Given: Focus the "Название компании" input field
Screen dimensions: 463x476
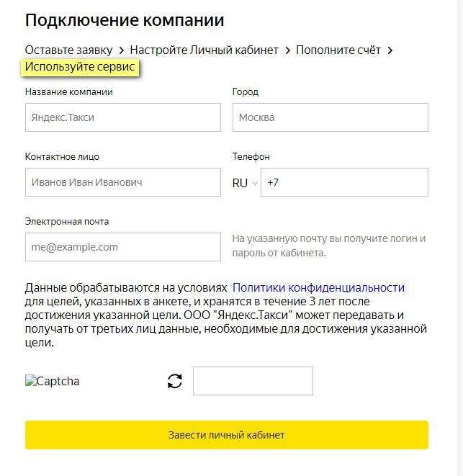Looking at the screenshot, I should [122, 117].
